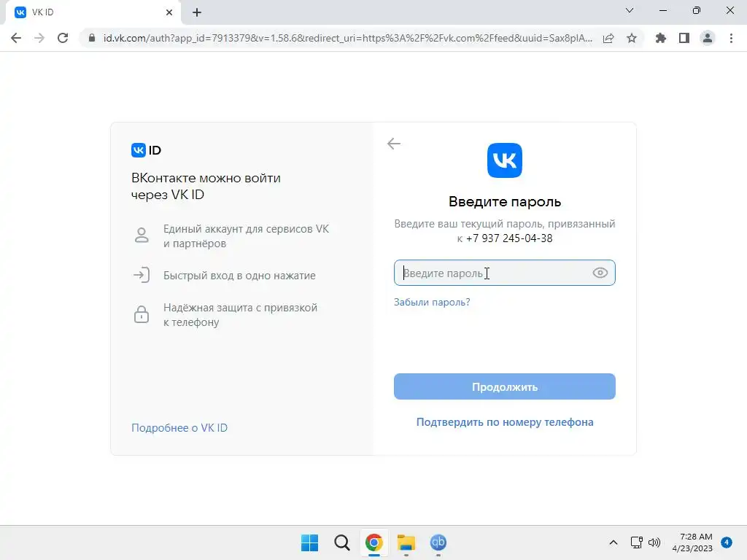Screen dimensions: 747x560
Task: Click the back arrow in VK login form
Action: point(393,144)
